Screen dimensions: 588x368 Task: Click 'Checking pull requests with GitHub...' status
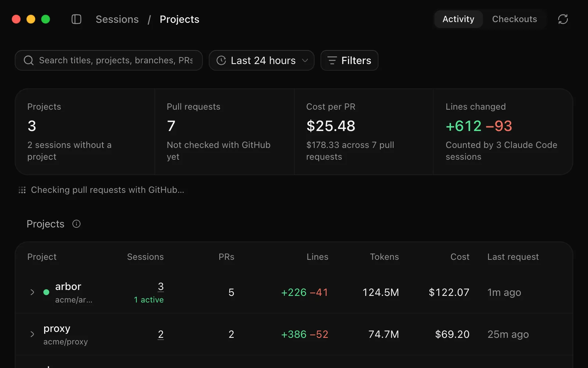click(107, 190)
